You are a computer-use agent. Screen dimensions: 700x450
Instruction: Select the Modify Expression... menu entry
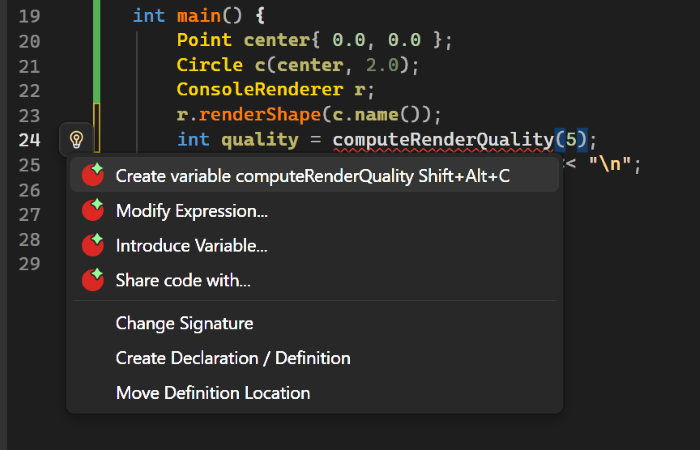click(192, 211)
